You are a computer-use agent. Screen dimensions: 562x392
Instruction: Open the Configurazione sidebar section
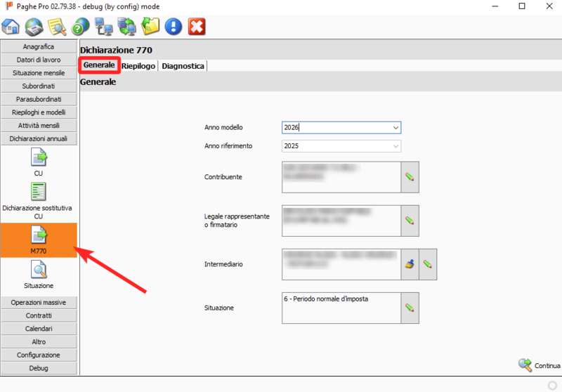(39, 355)
